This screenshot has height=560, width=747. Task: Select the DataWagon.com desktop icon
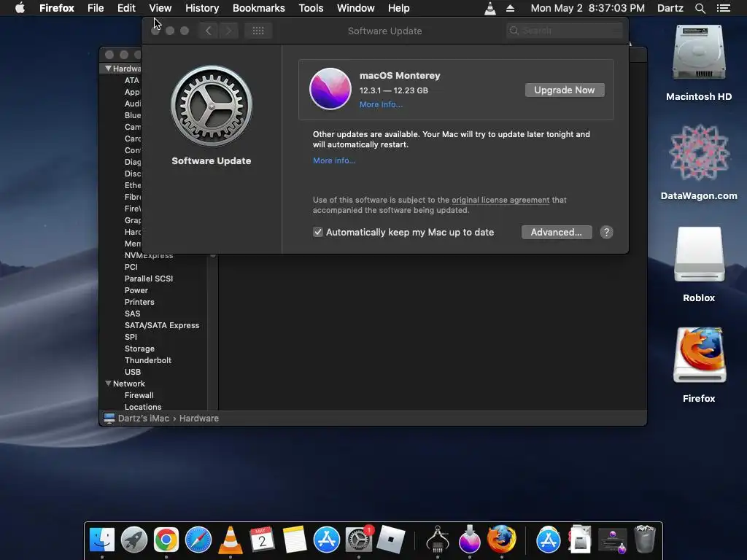(x=699, y=152)
